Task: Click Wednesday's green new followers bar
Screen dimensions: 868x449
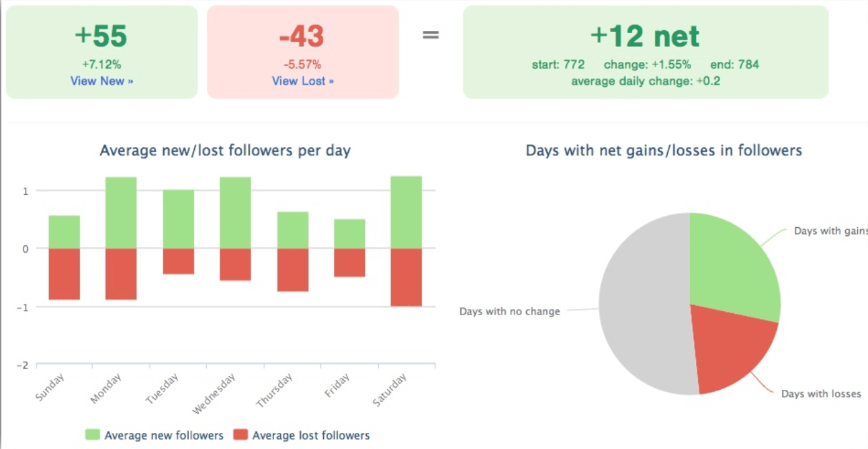Action: (x=235, y=212)
